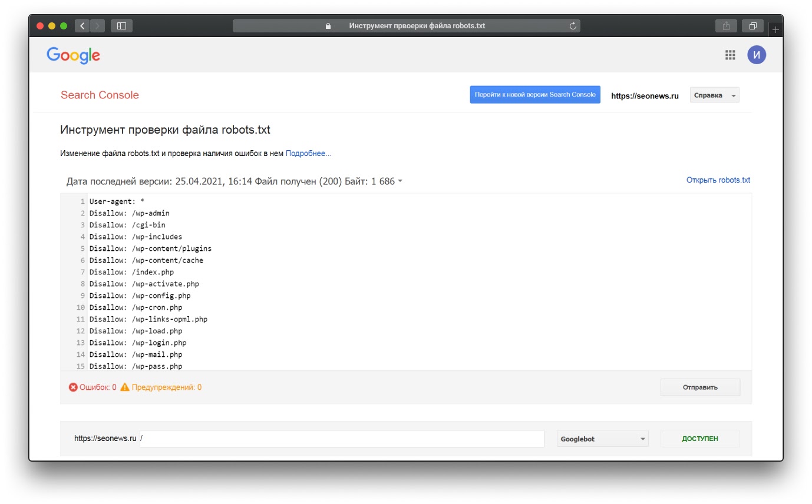Click the Отправить button
The image size is (812, 504).
(x=700, y=387)
